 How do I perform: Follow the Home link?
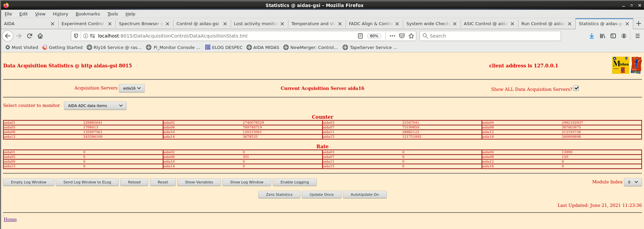coord(10,219)
